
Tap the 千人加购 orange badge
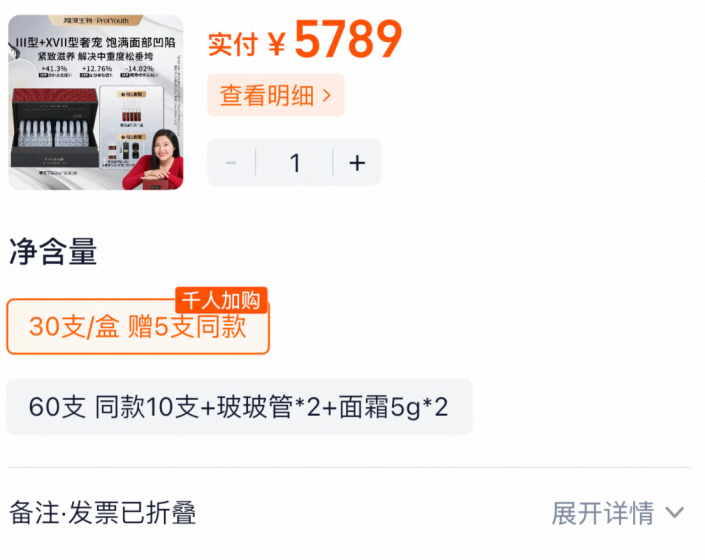click(x=221, y=300)
